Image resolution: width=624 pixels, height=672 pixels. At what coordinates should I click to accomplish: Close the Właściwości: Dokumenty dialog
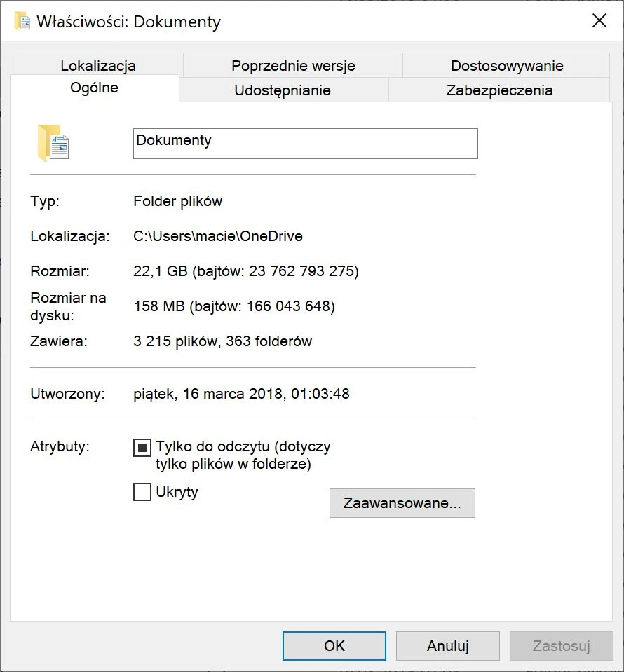[599, 20]
